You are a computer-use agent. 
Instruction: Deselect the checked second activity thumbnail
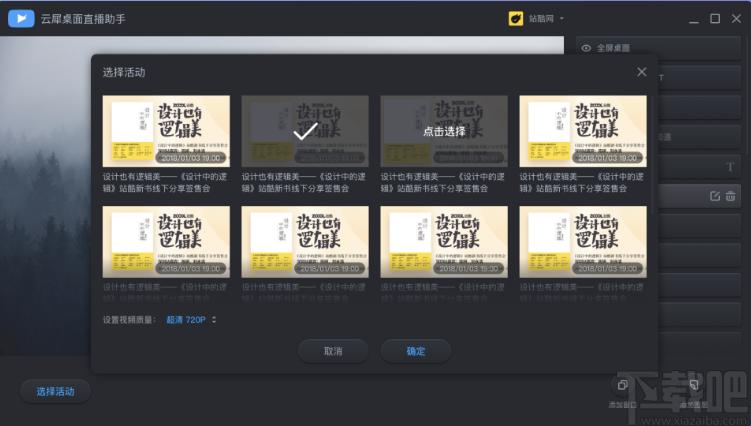pos(305,131)
